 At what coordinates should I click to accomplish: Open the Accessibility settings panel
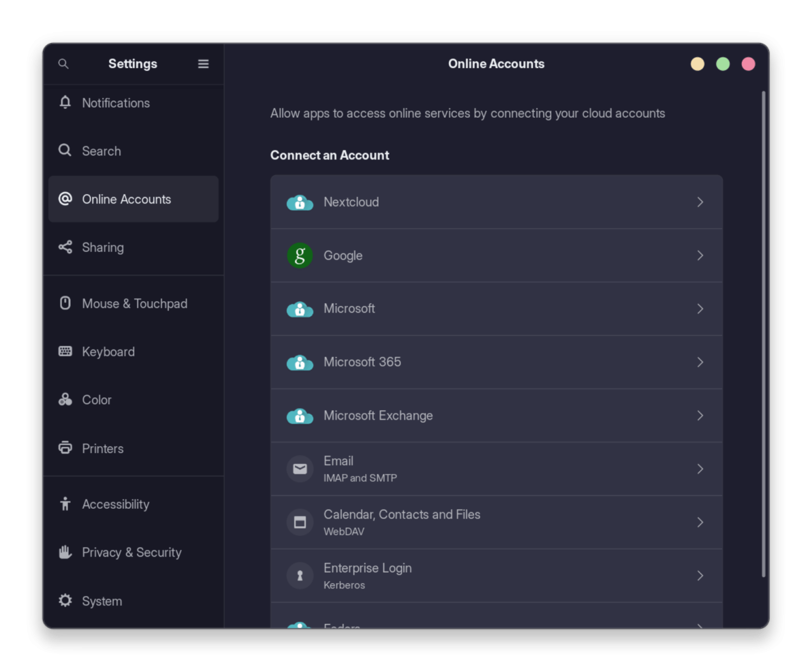click(115, 505)
